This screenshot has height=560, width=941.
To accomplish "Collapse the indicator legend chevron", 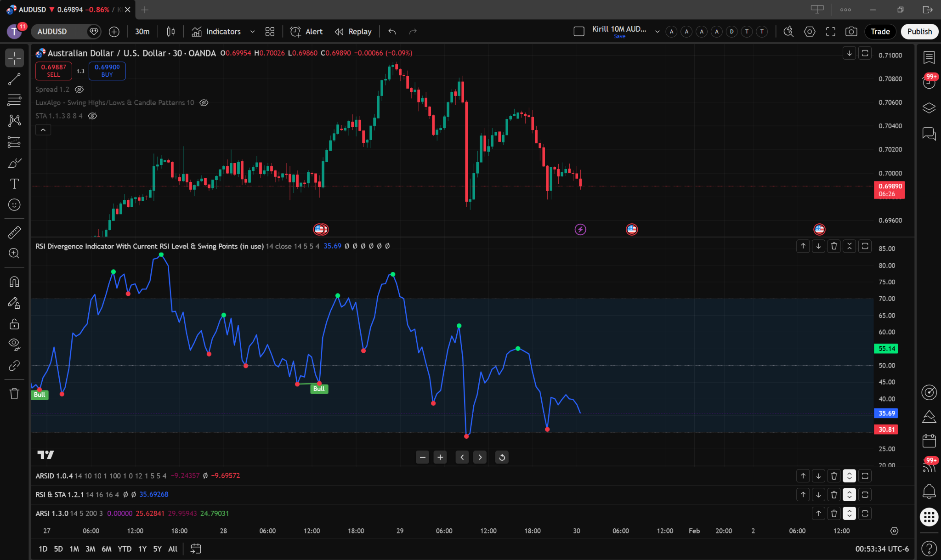I will (x=43, y=130).
